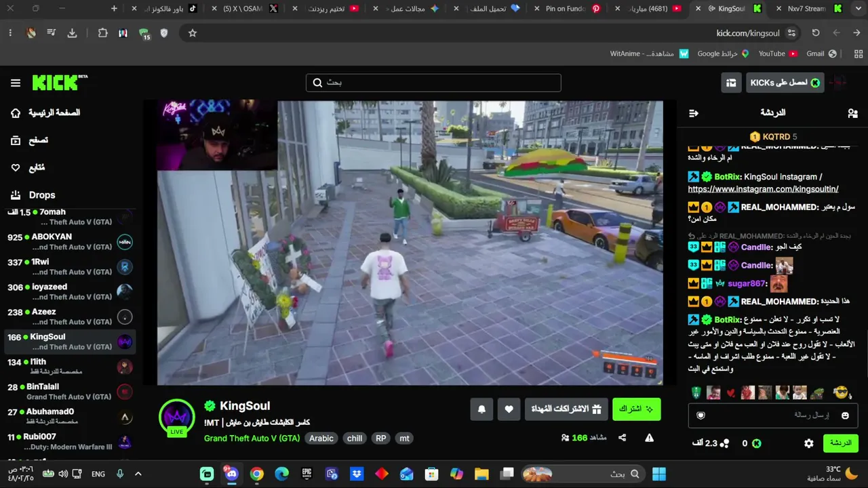Select the Arabic tag

coord(321,439)
